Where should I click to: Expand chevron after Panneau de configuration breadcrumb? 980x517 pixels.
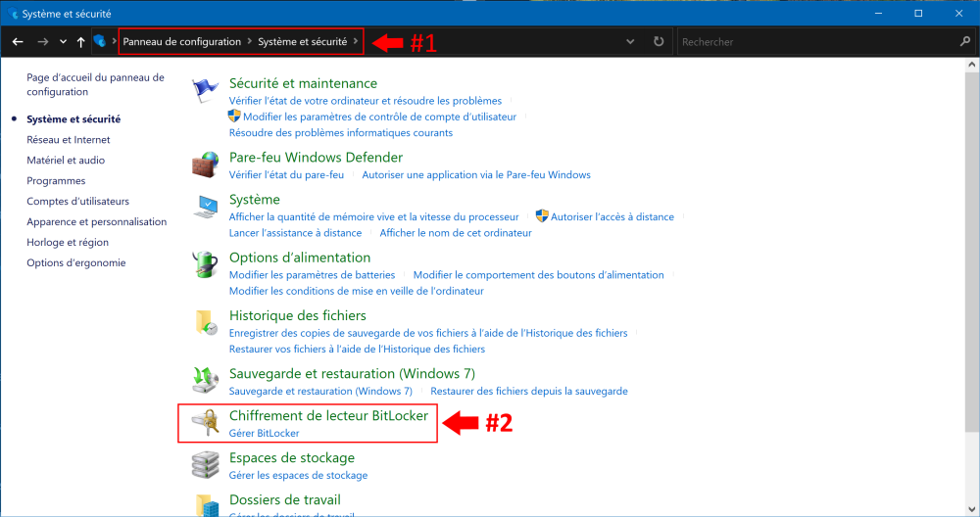(x=249, y=41)
